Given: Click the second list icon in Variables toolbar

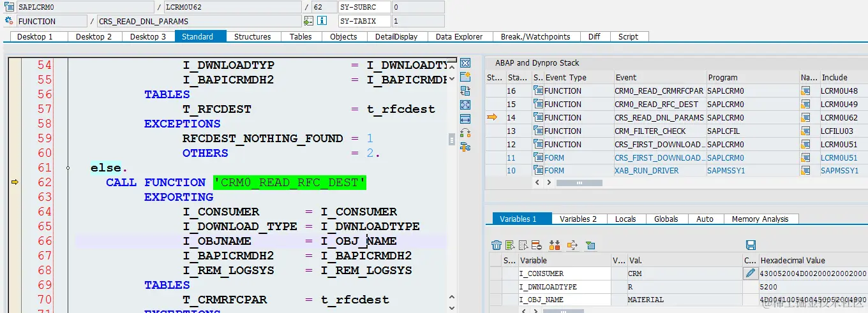Looking at the screenshot, I should (523, 245).
